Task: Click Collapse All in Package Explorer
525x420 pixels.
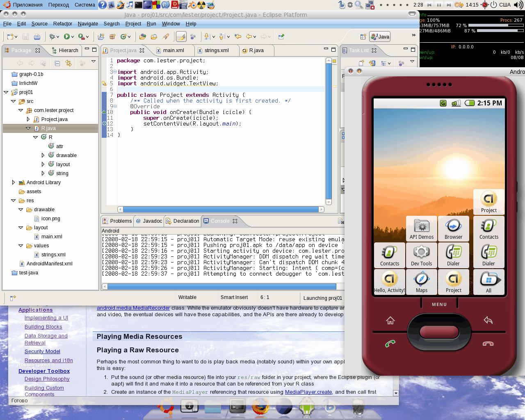Action: [x=57, y=63]
